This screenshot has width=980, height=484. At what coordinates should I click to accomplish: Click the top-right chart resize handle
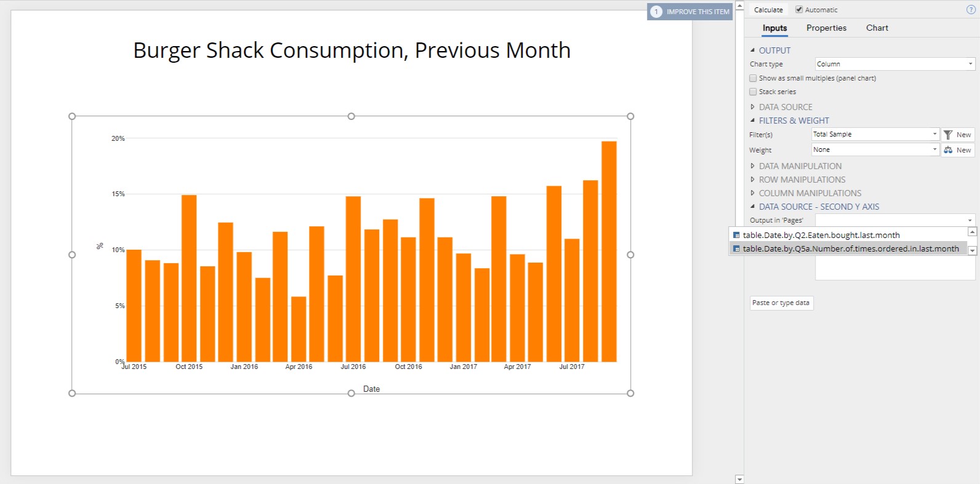(630, 116)
